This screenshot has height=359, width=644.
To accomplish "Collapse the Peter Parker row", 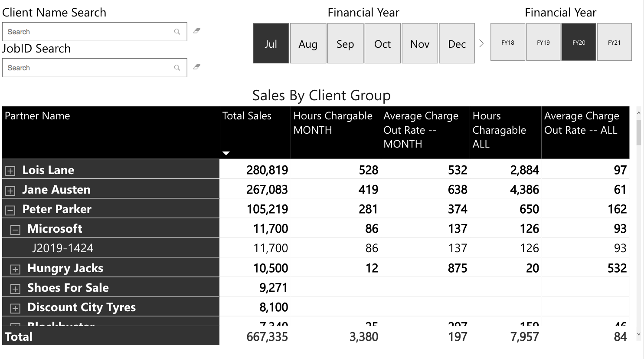I will [x=10, y=210].
